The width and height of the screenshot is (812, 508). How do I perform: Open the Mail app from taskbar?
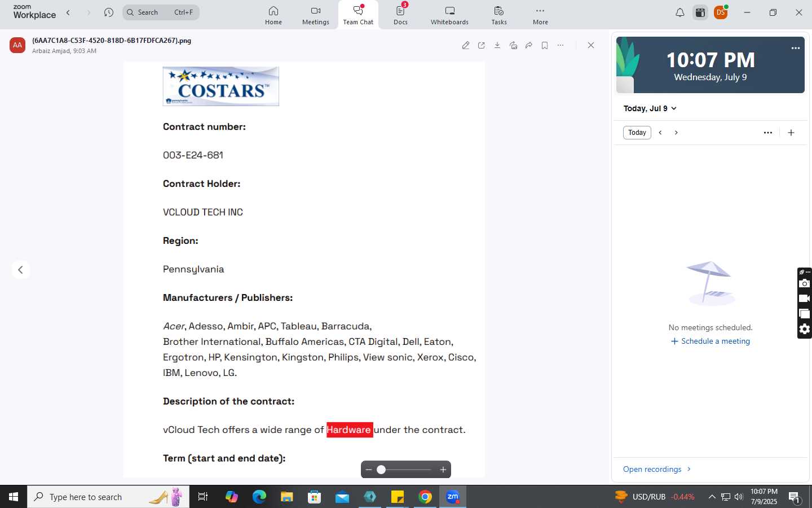pyautogui.click(x=342, y=497)
